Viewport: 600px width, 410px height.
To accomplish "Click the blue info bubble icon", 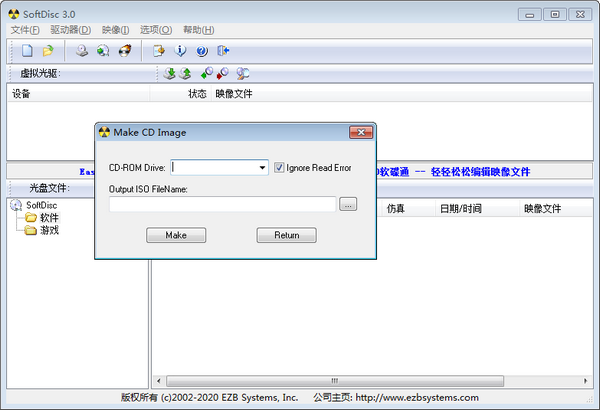I will 180,51.
